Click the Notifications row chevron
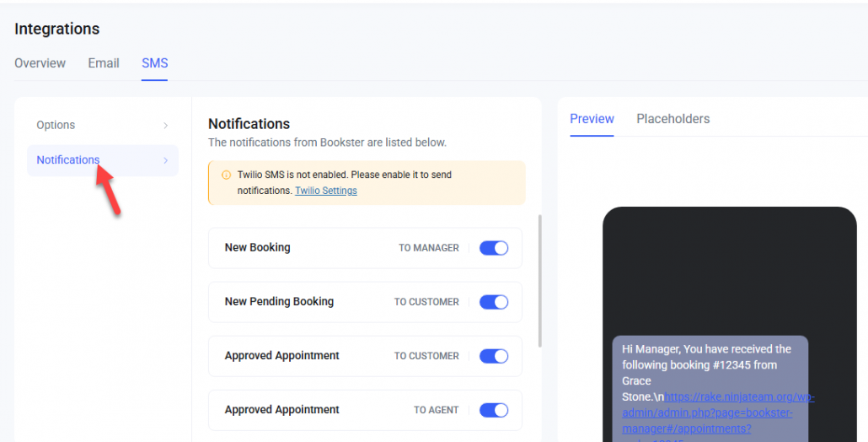The height and width of the screenshot is (442, 868). 165,160
